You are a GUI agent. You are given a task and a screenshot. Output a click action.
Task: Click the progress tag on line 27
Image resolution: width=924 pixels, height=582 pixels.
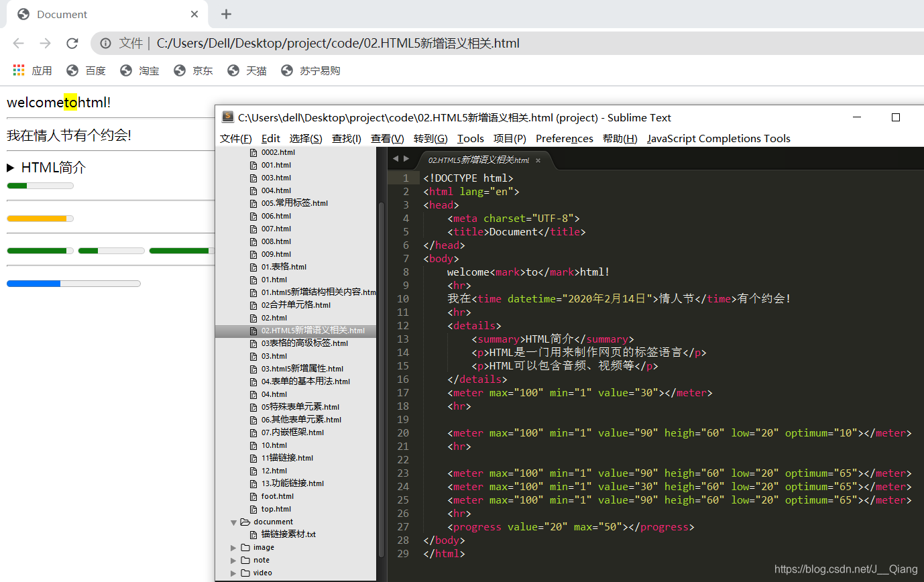pyautogui.click(x=477, y=527)
